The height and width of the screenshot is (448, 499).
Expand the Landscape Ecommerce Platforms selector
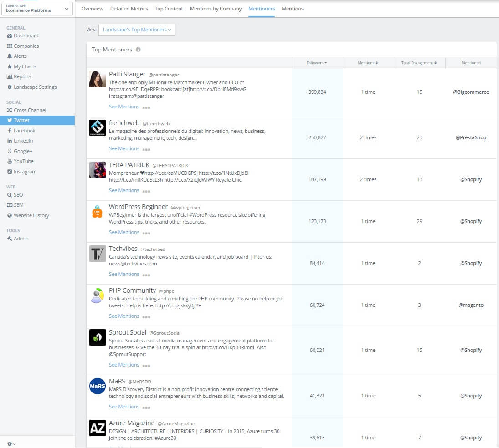click(37, 9)
